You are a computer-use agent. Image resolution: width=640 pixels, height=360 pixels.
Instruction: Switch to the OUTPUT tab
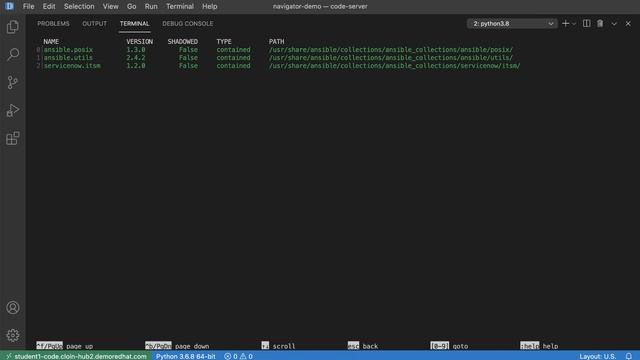click(94, 24)
